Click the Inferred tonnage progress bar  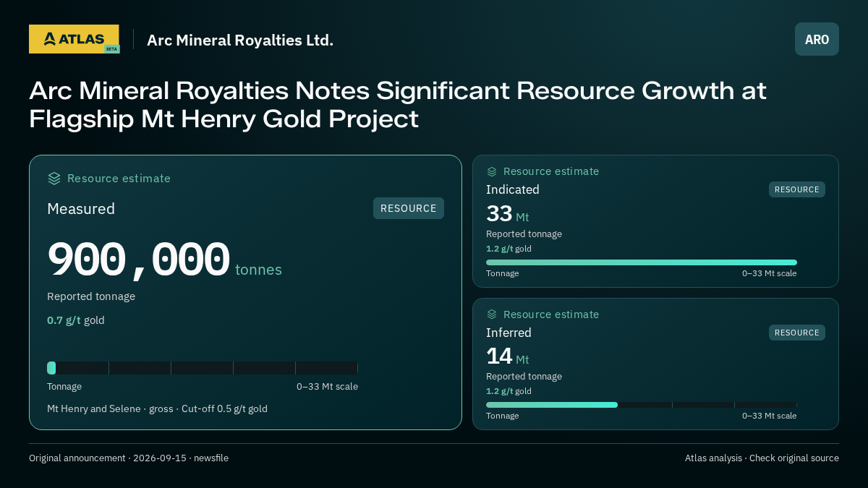tap(642, 405)
